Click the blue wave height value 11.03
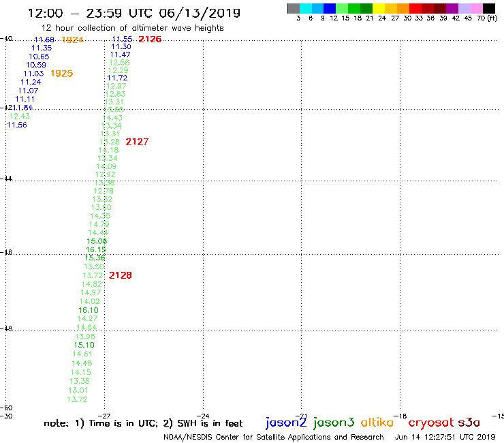The height and width of the screenshot is (443, 504). point(33,74)
